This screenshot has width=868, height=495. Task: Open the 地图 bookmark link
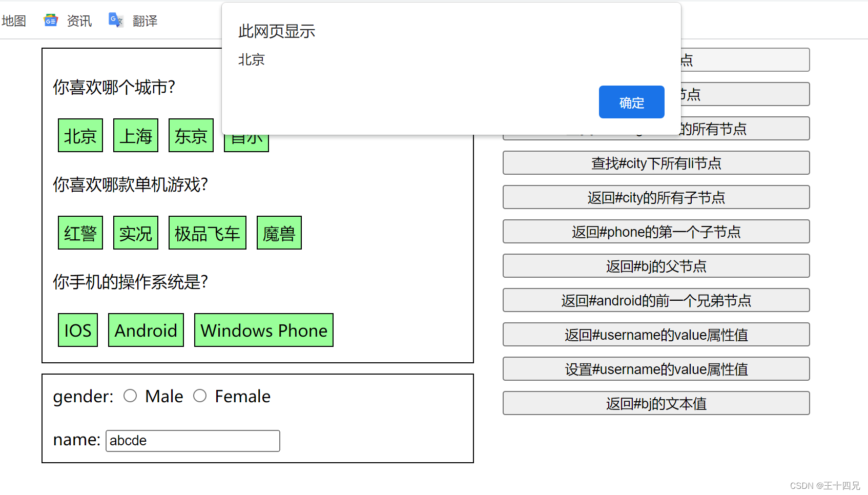(13, 20)
